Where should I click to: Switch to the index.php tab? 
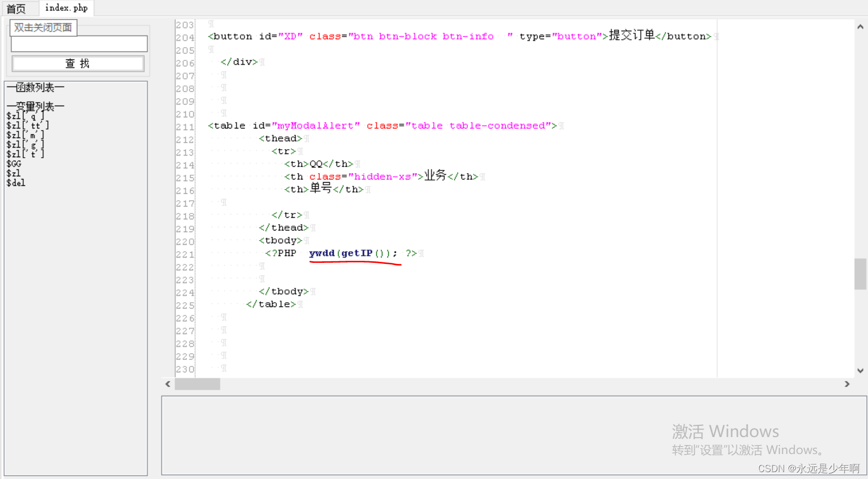click(66, 8)
